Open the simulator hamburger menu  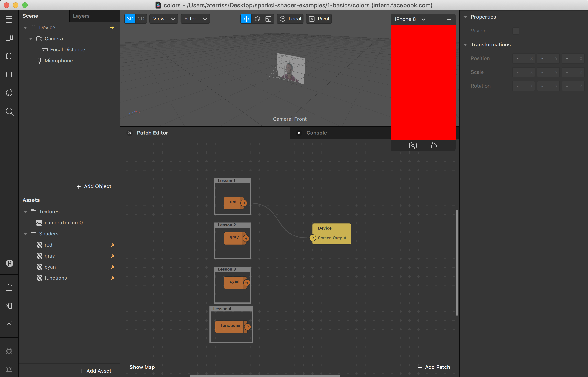pyautogui.click(x=449, y=19)
